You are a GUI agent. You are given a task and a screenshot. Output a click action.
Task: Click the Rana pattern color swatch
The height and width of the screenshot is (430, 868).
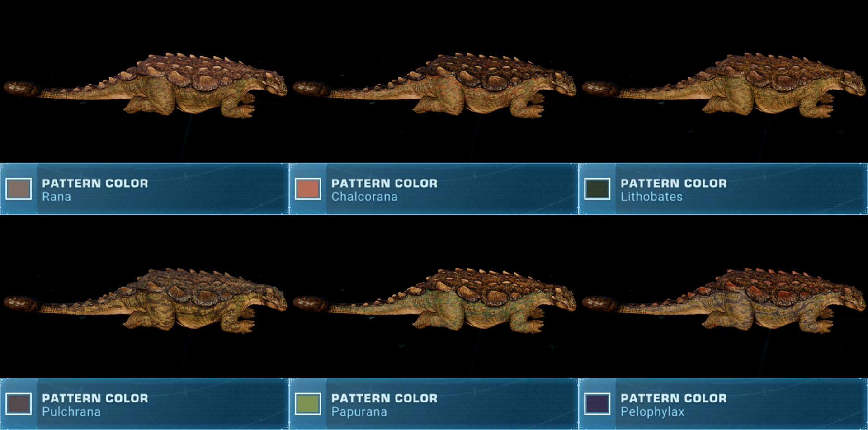(x=19, y=189)
